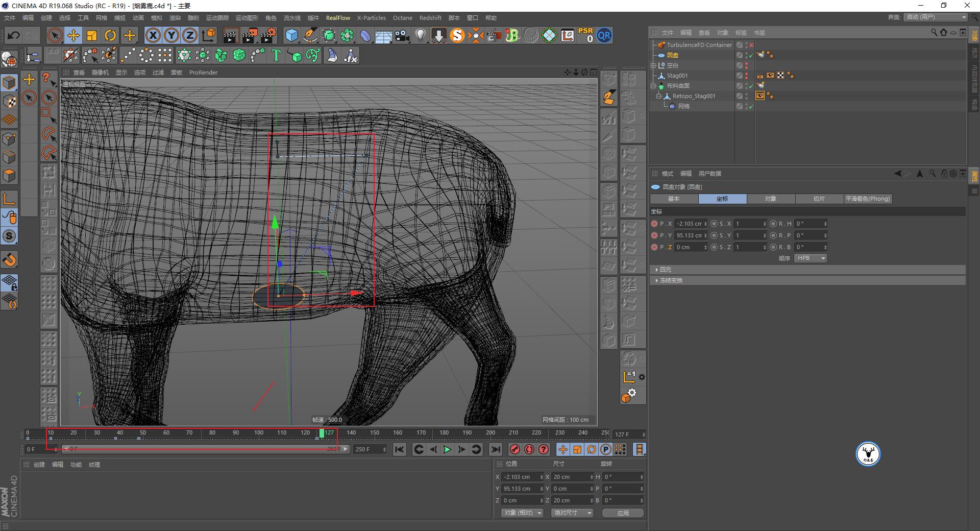The width and height of the screenshot is (980, 531).
Task: Click the top visibility dot of Stag001
Action: point(747,74)
